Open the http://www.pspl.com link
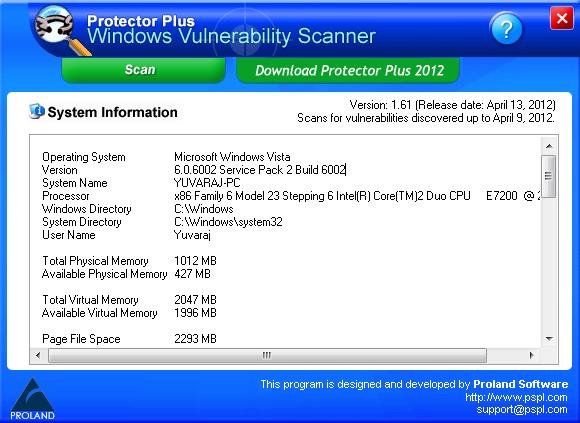The width and height of the screenshot is (580, 423). click(x=516, y=397)
